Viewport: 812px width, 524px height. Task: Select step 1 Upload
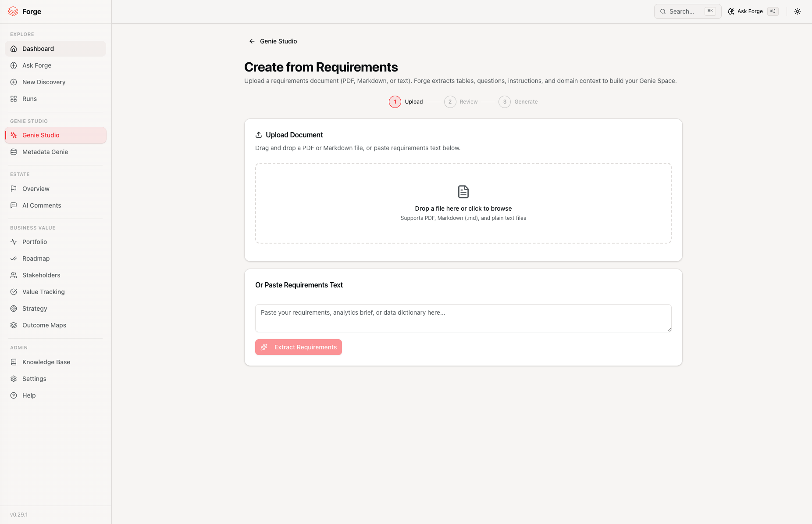tap(406, 102)
